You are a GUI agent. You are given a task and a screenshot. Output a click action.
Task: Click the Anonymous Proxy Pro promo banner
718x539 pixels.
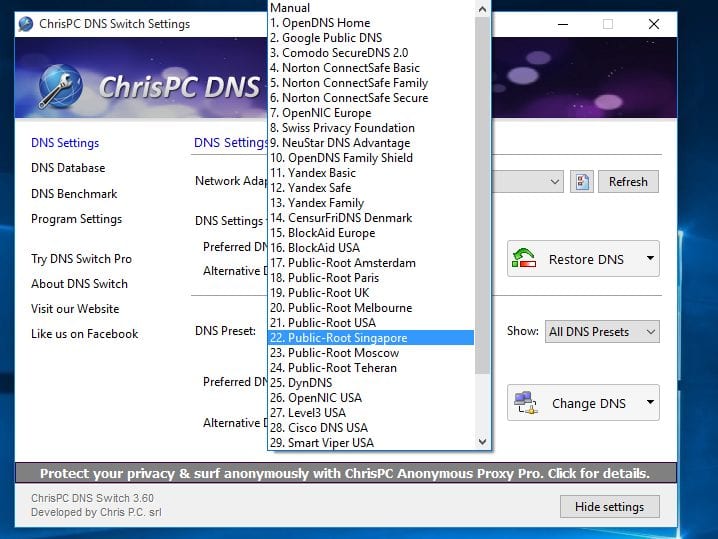pyautogui.click(x=346, y=473)
